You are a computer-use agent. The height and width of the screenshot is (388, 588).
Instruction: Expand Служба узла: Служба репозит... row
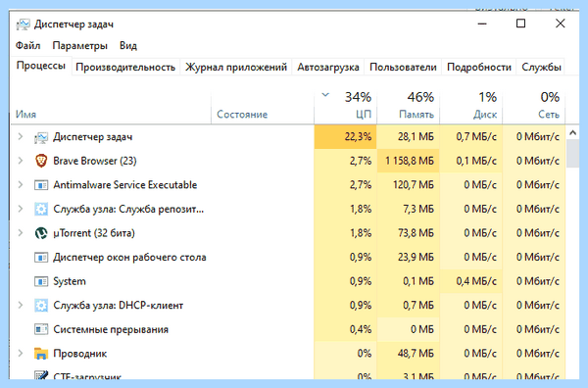coord(21,209)
